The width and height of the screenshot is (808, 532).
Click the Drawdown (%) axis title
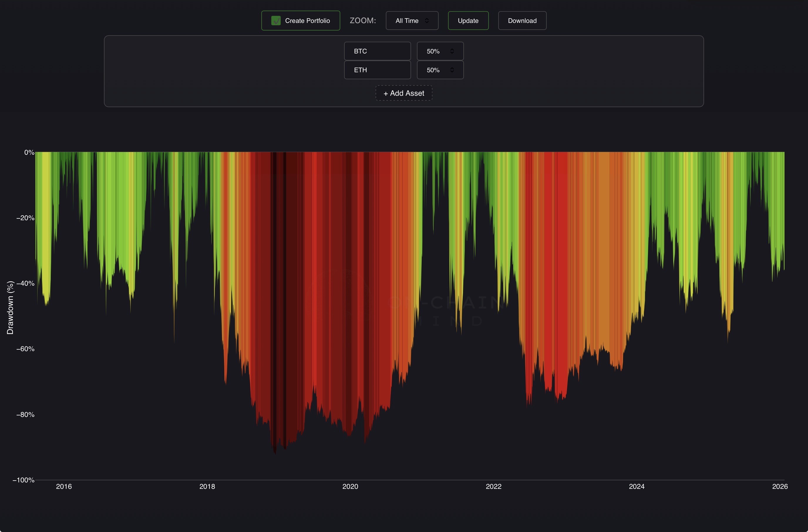pos(10,308)
